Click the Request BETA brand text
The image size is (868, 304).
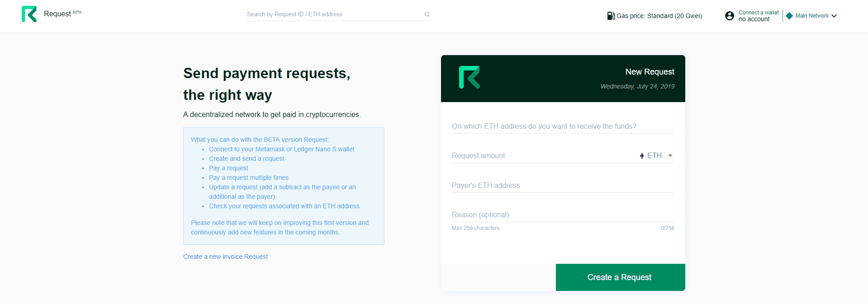coord(62,14)
